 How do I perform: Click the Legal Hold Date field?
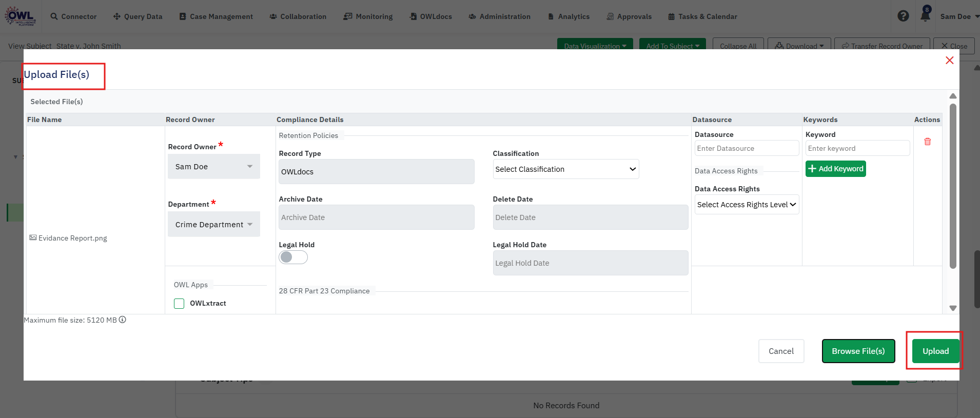590,263
